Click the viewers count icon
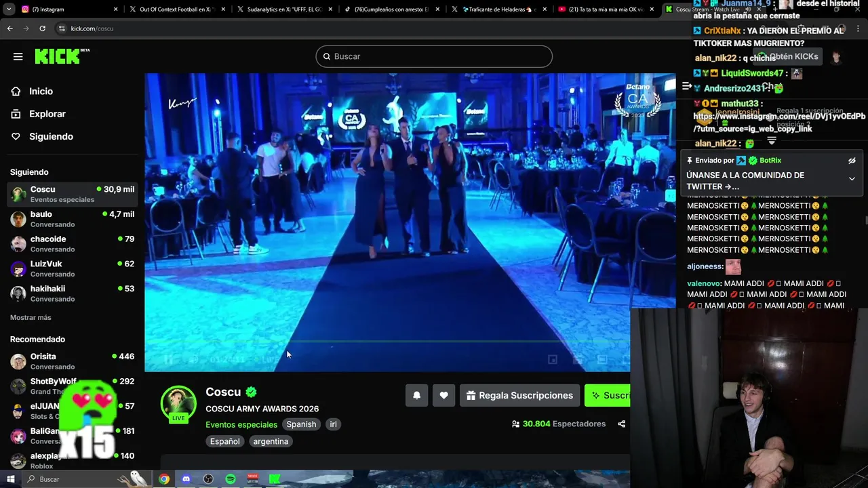This screenshot has width=868, height=488. point(516,424)
